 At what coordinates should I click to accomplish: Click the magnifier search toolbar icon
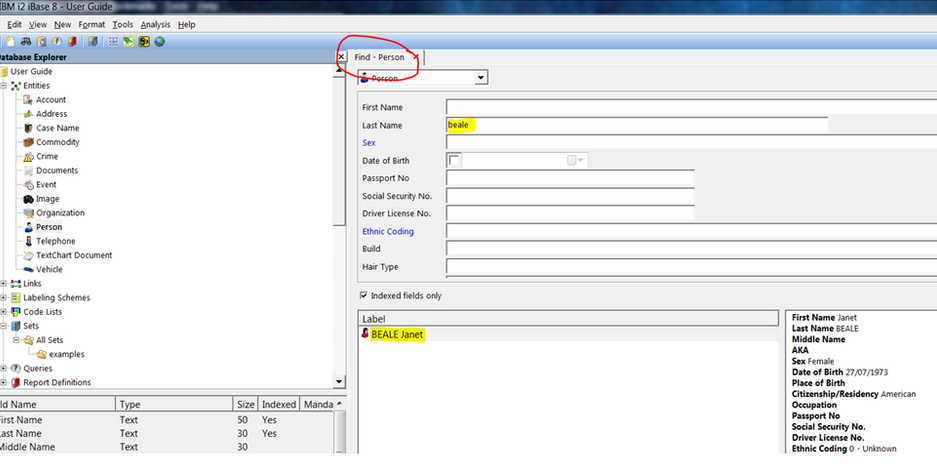point(41,42)
